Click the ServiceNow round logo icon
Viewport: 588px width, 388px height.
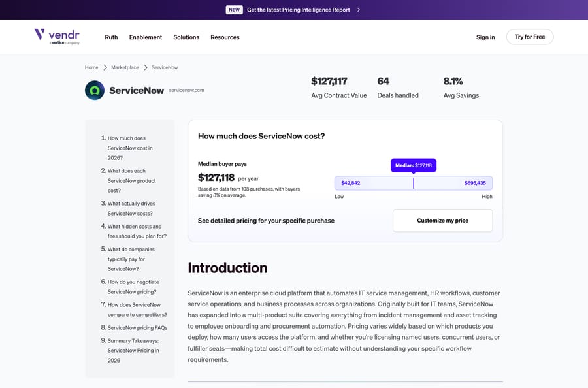(95, 90)
